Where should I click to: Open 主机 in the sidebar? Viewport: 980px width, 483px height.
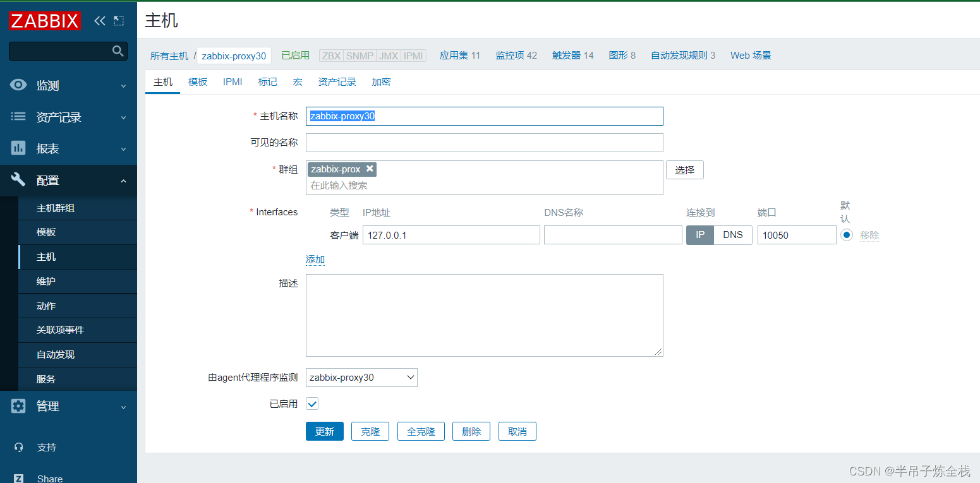point(78,257)
